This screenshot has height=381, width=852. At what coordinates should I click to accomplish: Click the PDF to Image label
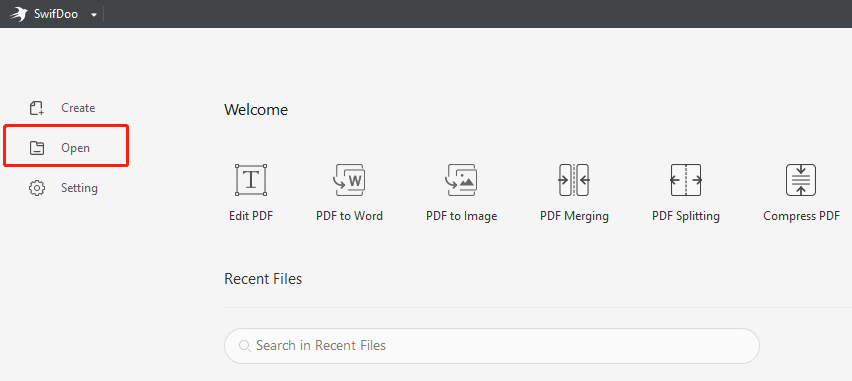[x=461, y=216]
